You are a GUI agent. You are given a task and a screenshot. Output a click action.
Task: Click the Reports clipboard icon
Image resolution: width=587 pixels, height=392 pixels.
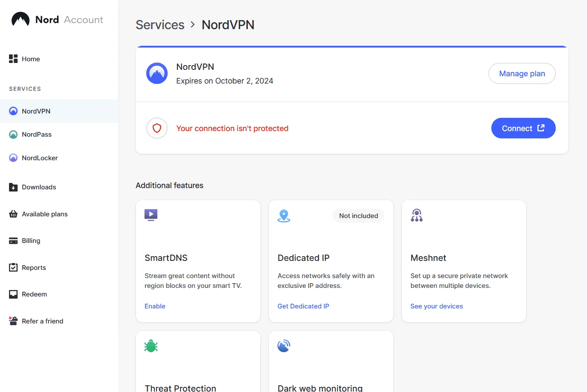pos(13,267)
